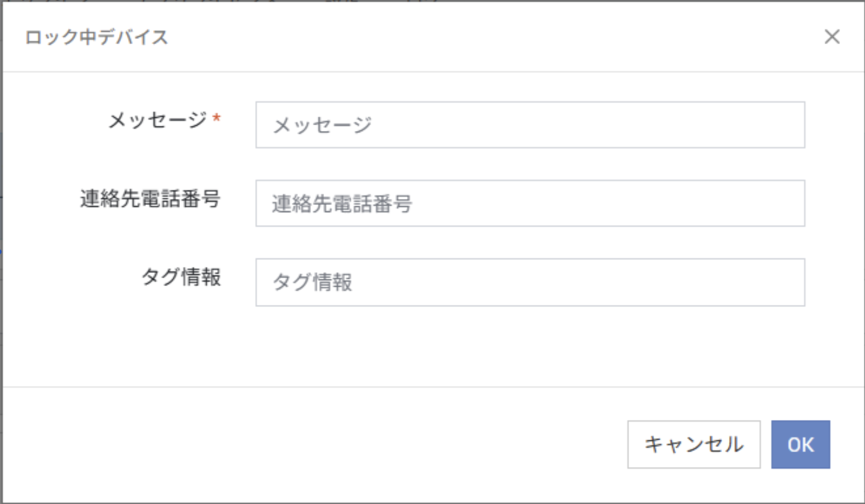Select the タグ情報 input field

tap(530, 282)
